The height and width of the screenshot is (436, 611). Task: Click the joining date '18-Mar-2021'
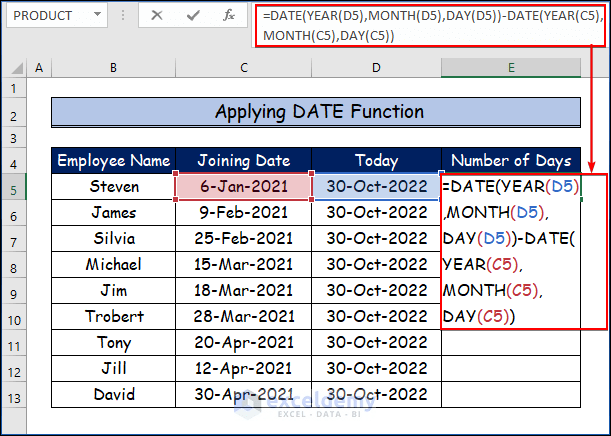[244, 291]
